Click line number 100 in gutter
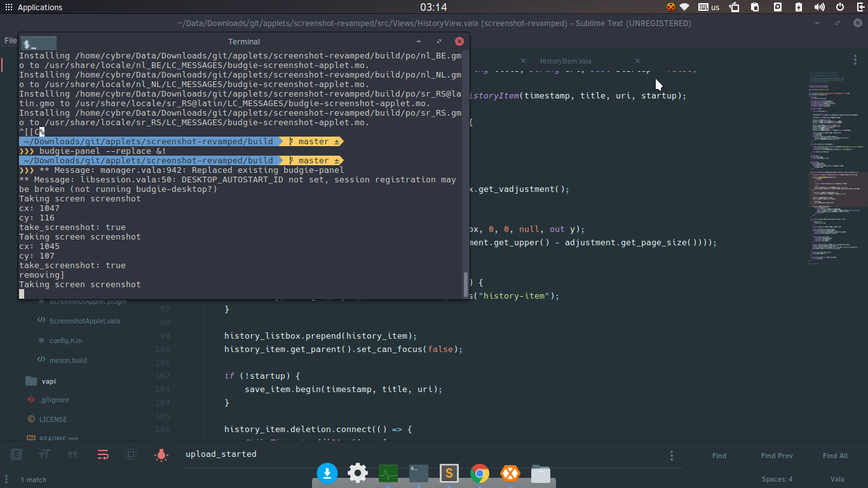The width and height of the screenshot is (868, 488). [163, 349]
